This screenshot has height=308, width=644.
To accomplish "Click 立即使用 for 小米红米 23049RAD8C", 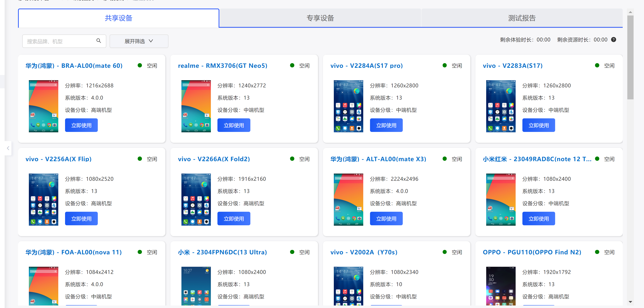I will pos(538,219).
